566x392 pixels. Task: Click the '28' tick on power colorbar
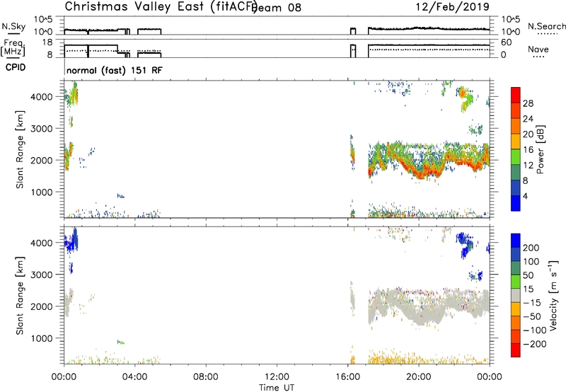click(x=528, y=103)
